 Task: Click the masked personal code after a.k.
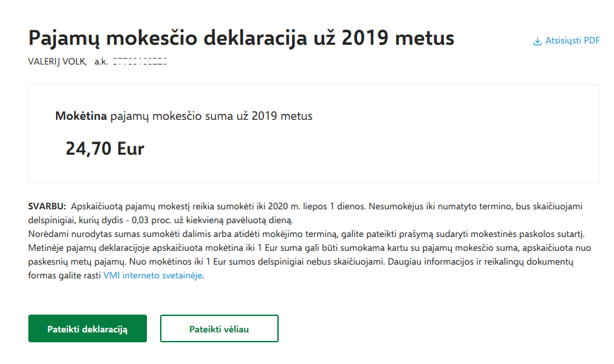pos(140,61)
